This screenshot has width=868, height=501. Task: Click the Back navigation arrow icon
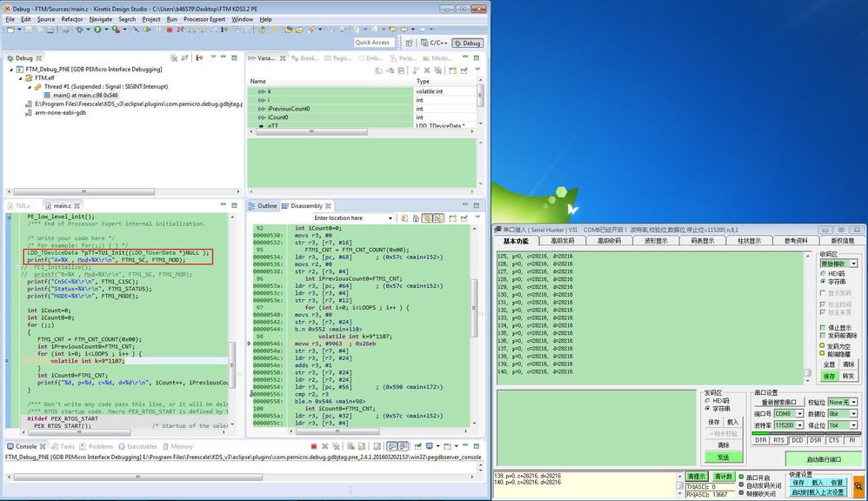coord(404,30)
